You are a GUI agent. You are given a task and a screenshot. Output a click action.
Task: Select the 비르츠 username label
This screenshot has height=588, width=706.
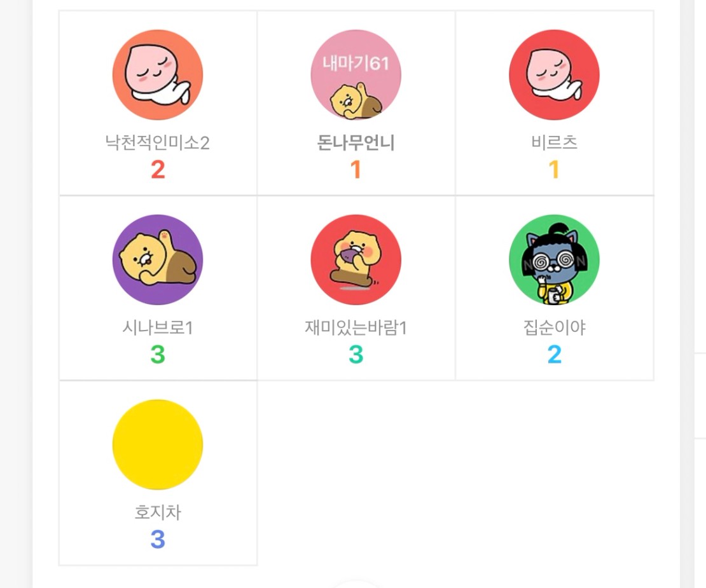coord(554,143)
